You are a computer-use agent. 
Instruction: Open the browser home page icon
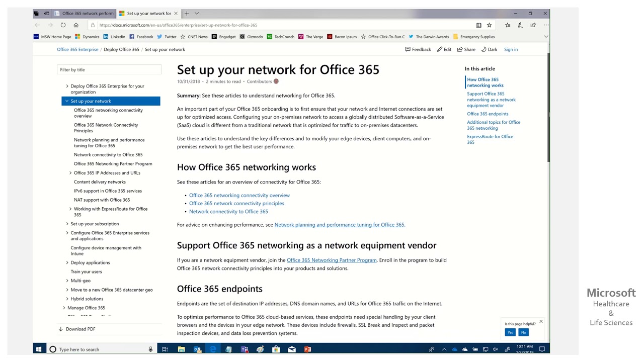tap(76, 25)
